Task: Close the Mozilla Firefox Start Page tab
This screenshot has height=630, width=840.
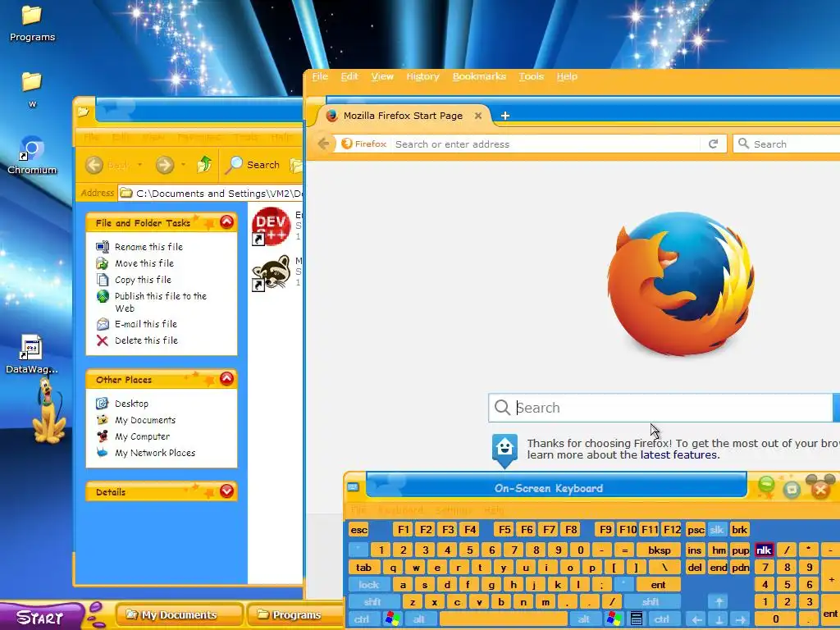Action: pyautogui.click(x=478, y=116)
